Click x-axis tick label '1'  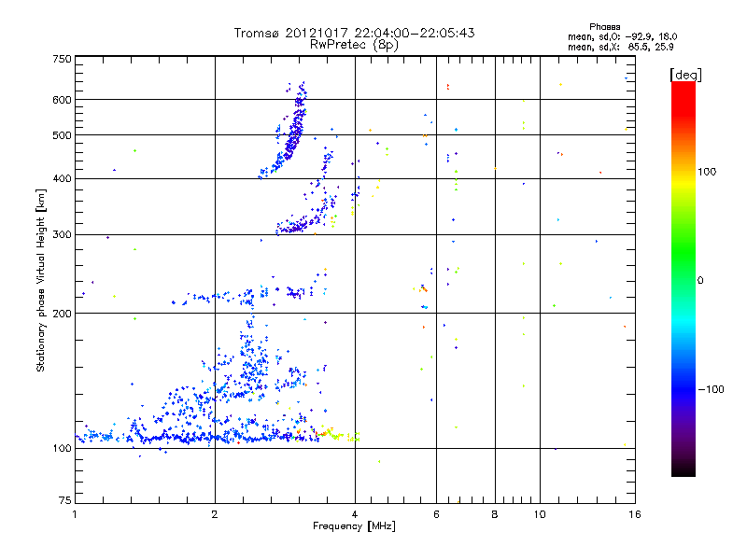click(x=75, y=514)
